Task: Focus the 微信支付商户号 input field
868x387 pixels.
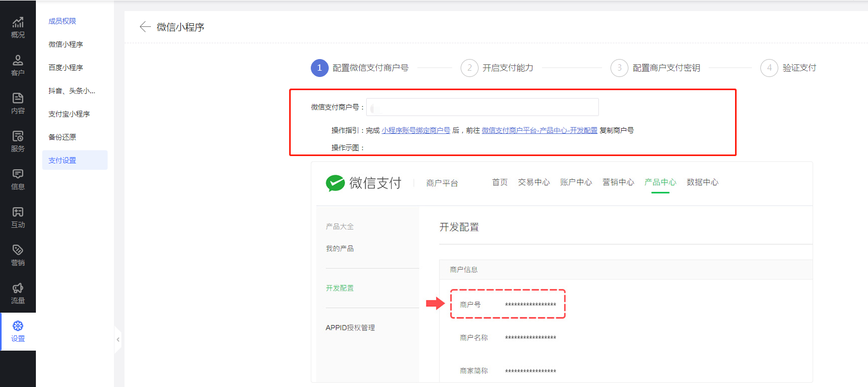Action: [482, 107]
